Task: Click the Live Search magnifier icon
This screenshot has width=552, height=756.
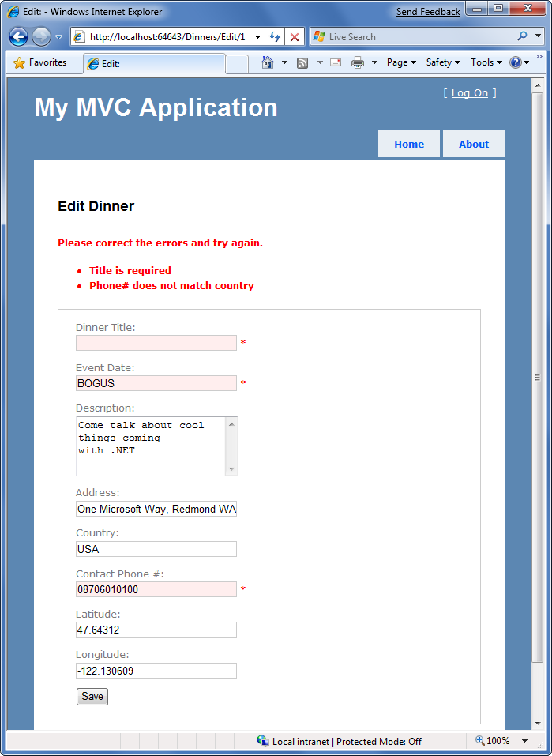Action: tap(522, 36)
